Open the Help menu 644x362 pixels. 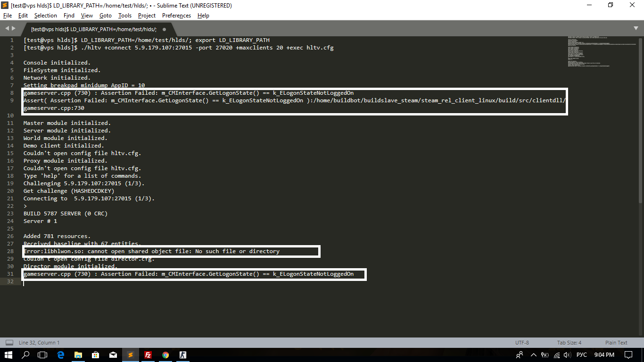[x=203, y=16]
